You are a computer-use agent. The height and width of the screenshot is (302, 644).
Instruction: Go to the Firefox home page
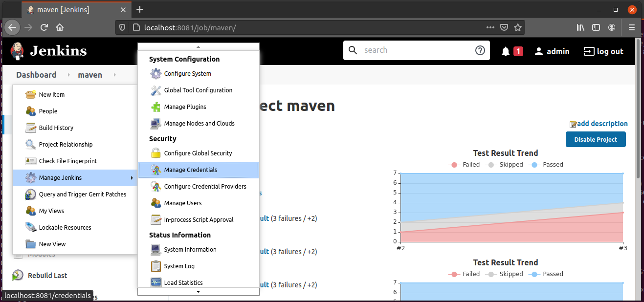pyautogui.click(x=60, y=27)
